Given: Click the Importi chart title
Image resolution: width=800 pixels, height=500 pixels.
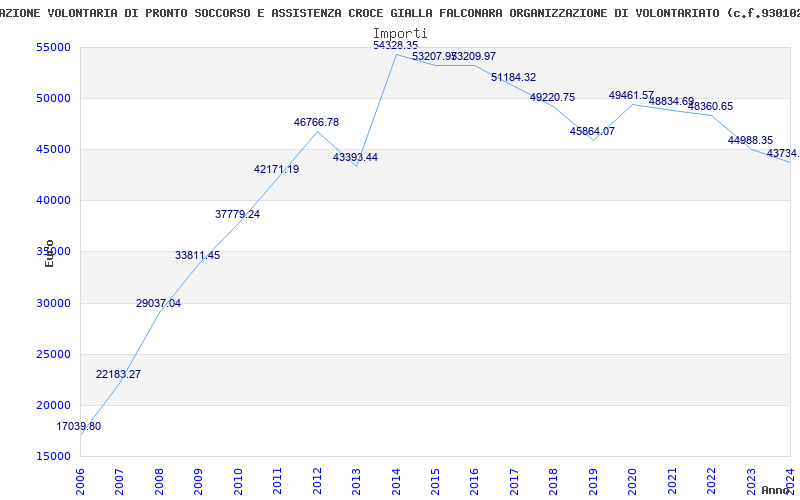Looking at the screenshot, I should (x=400, y=34).
